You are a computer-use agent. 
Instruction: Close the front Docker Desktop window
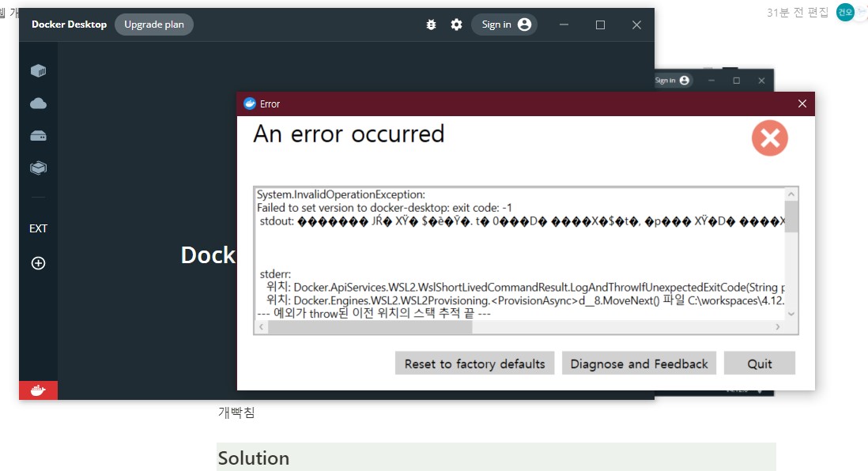(x=636, y=24)
